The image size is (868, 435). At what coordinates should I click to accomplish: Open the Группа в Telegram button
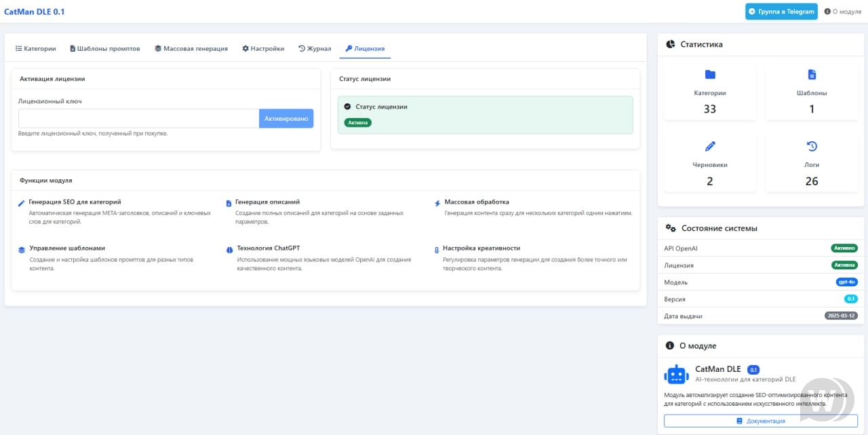[x=781, y=12]
